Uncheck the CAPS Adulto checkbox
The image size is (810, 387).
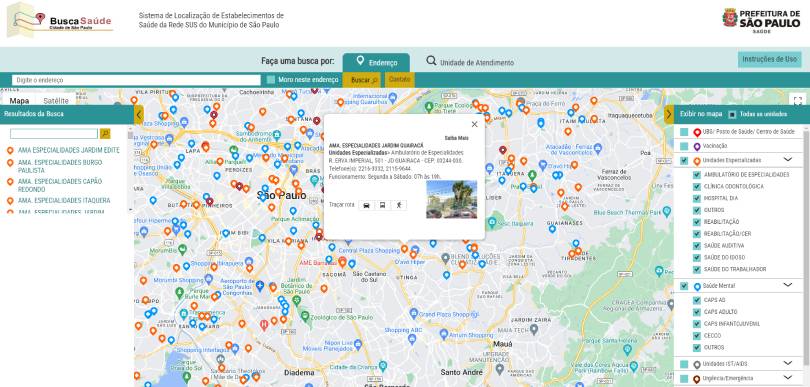(696, 312)
